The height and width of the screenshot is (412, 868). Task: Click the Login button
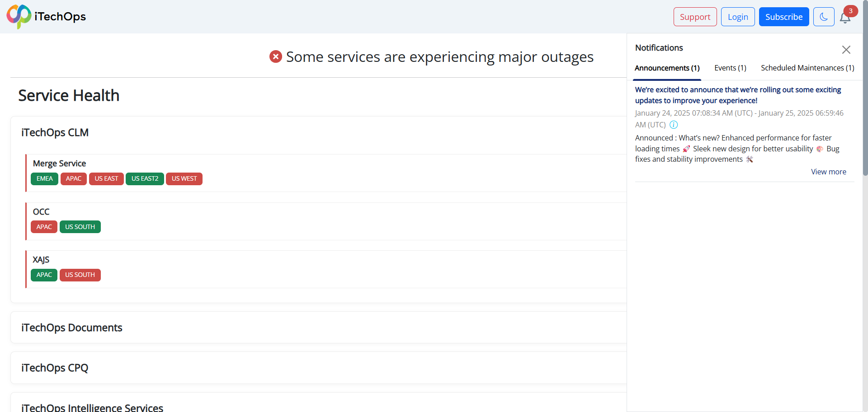coord(738,17)
